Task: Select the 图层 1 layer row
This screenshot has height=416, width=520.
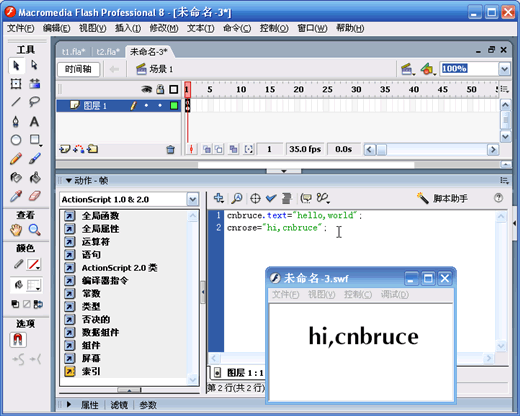Action: pos(119,106)
